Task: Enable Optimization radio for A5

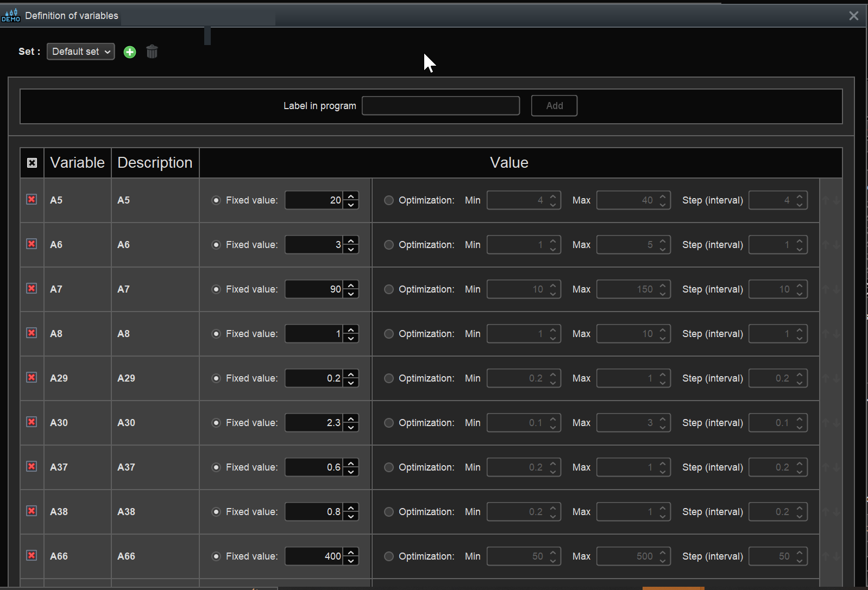Action: [x=389, y=200]
